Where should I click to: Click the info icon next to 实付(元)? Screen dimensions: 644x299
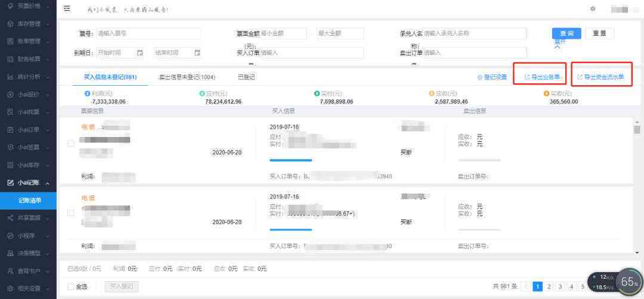317,94
